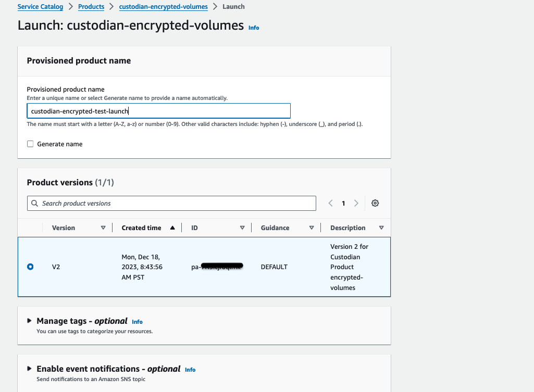Screen dimensions: 534x392
Task: Click the next page chevron
Action: point(356,203)
